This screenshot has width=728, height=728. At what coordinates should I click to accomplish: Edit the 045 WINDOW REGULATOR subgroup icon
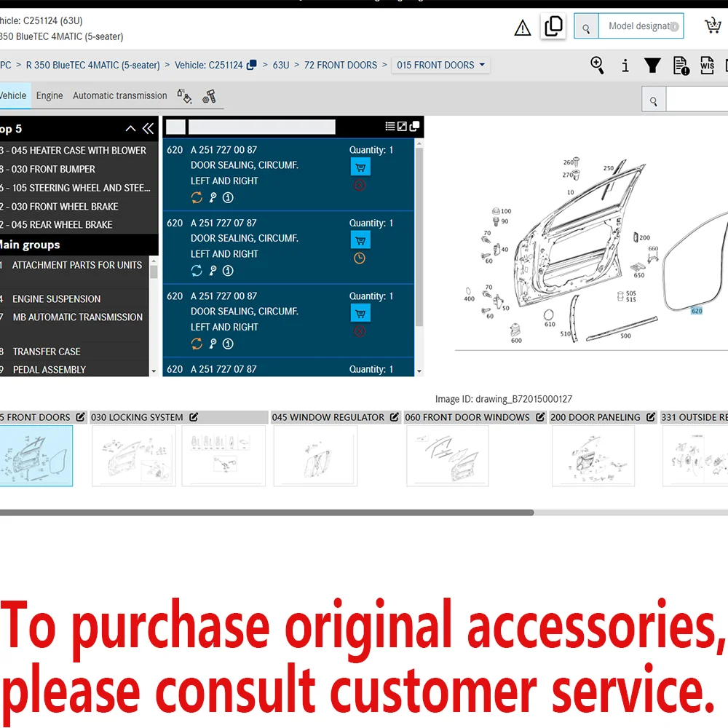coord(395,417)
